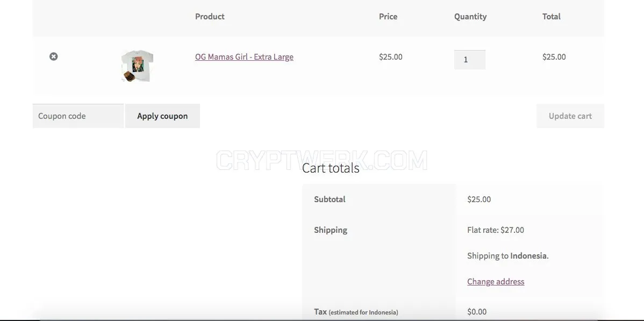Focus the product quantity field

469,60
